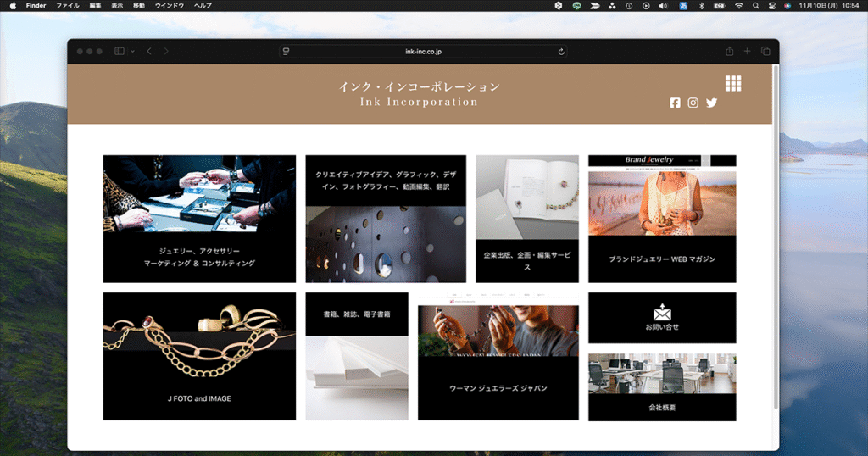Image resolution: width=868 pixels, height=456 pixels.
Task: Click the Wi-Fi icon in menu bar
Action: pyautogui.click(x=739, y=6)
